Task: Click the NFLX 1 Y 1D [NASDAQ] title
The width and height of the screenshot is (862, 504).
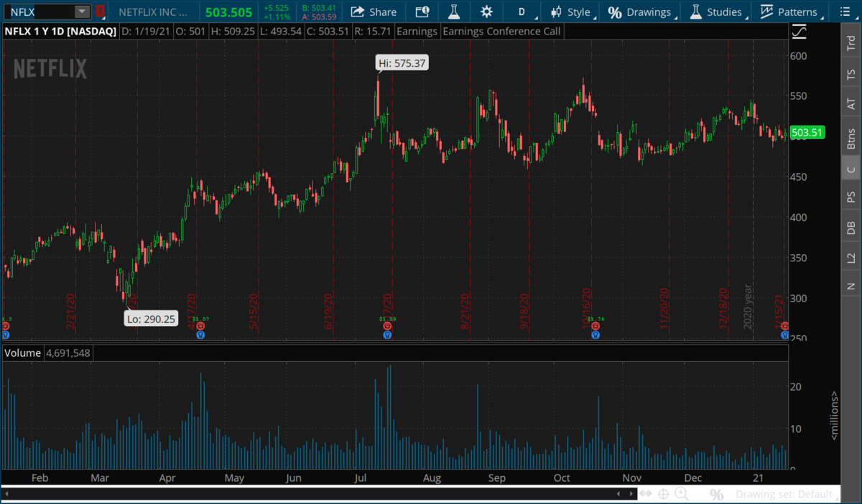Action: click(60, 32)
